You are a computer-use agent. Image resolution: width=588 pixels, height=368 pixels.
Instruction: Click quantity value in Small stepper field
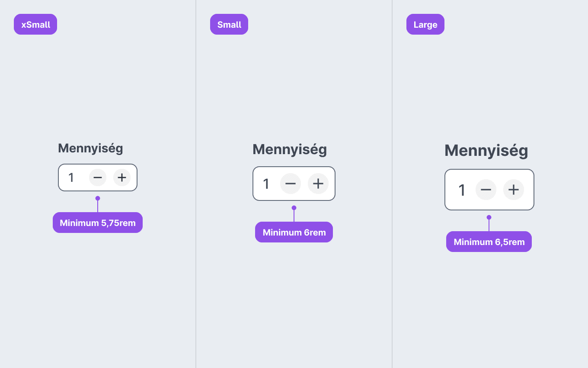click(266, 184)
